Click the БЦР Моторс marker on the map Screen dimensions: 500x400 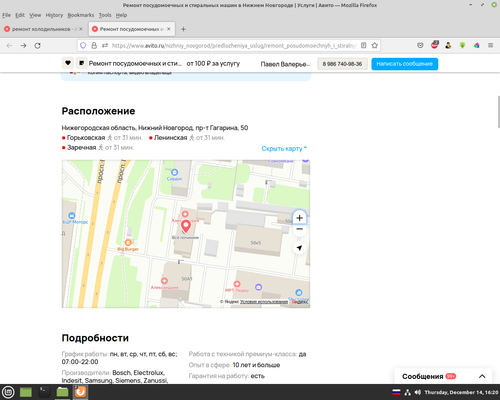pyautogui.click(x=72, y=216)
